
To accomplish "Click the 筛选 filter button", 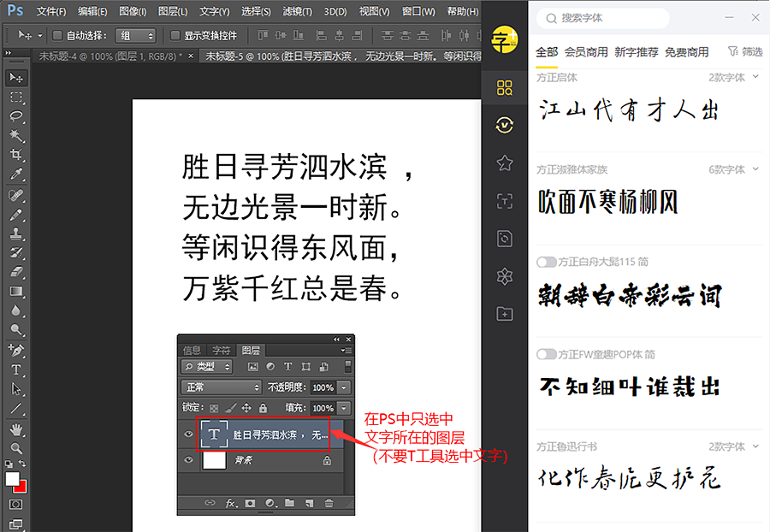I will [x=744, y=52].
